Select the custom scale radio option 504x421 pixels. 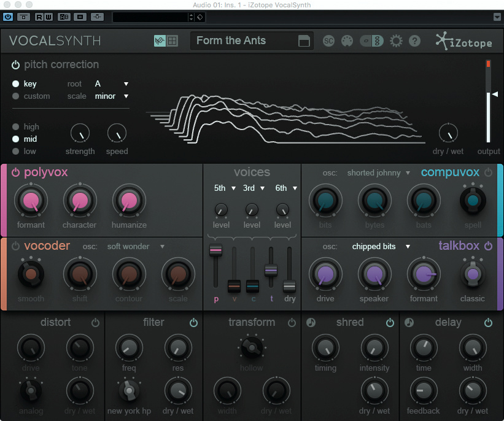(x=15, y=96)
